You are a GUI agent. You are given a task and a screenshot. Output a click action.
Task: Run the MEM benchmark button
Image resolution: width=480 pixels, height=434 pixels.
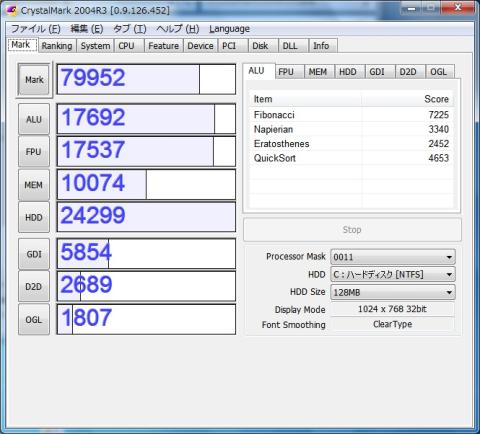coord(34,185)
